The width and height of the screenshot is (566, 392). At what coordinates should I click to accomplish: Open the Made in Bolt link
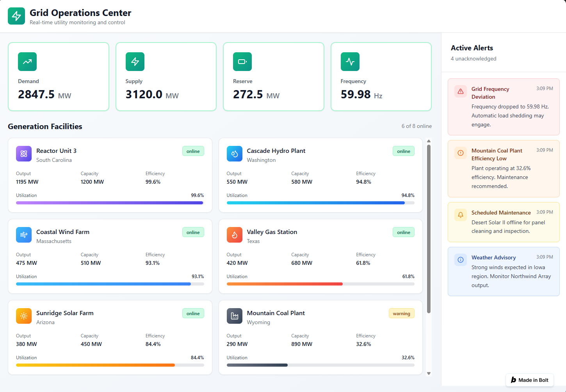(530, 380)
